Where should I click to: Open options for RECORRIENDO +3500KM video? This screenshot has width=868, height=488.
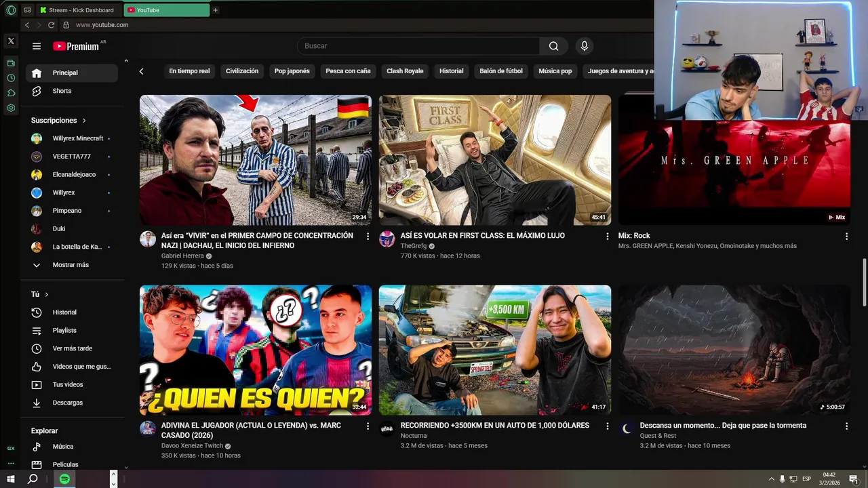coord(608,426)
